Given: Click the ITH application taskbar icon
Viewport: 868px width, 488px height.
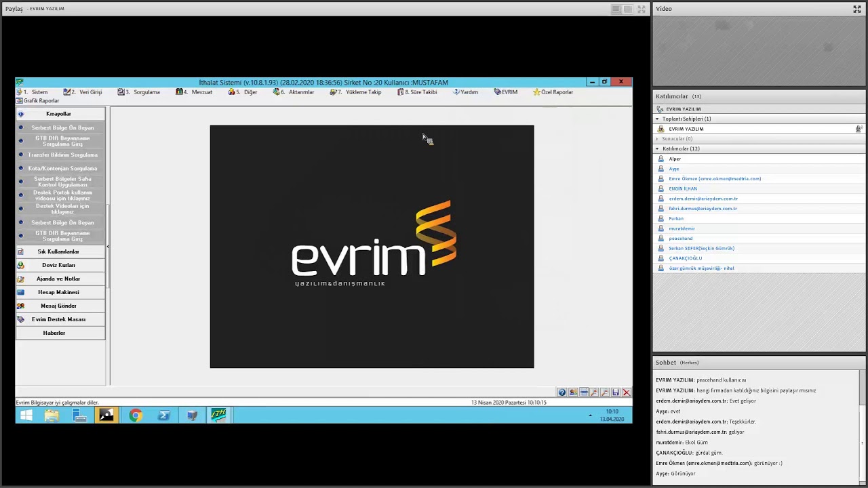Looking at the screenshot, I should (x=219, y=415).
